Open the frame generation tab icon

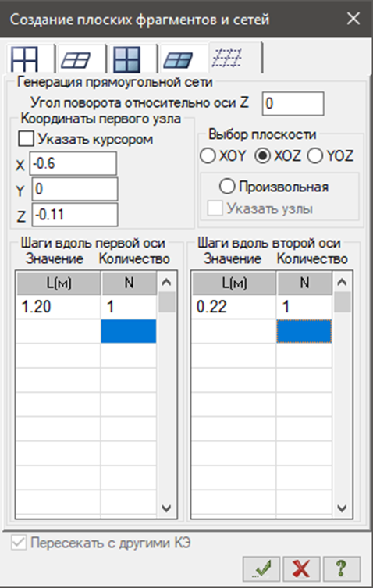point(25,59)
